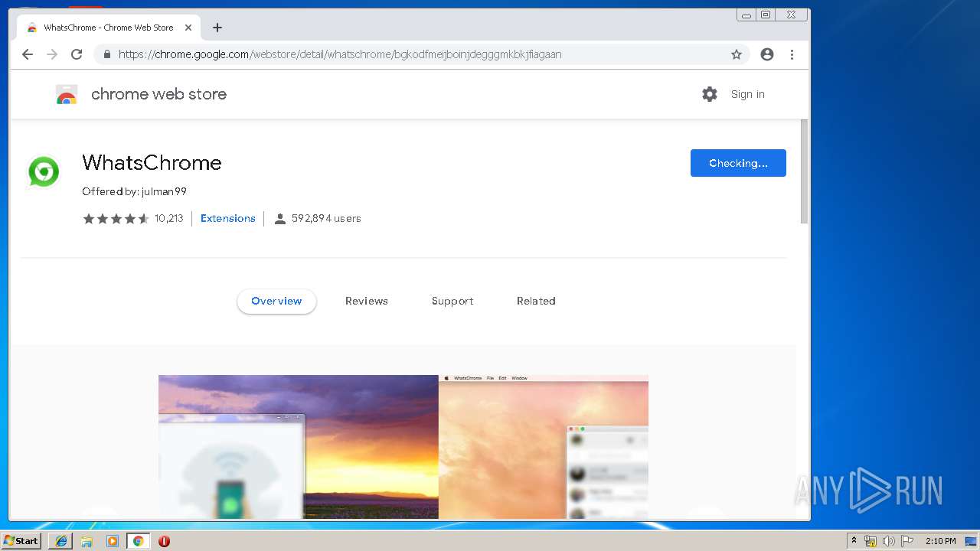This screenshot has height=551, width=980.
Task: Sign in to Chrome Web Store
Action: coord(747,94)
